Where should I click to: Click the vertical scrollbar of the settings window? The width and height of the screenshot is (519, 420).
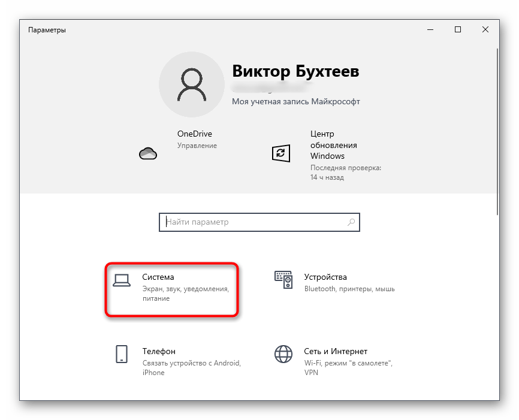click(497, 132)
